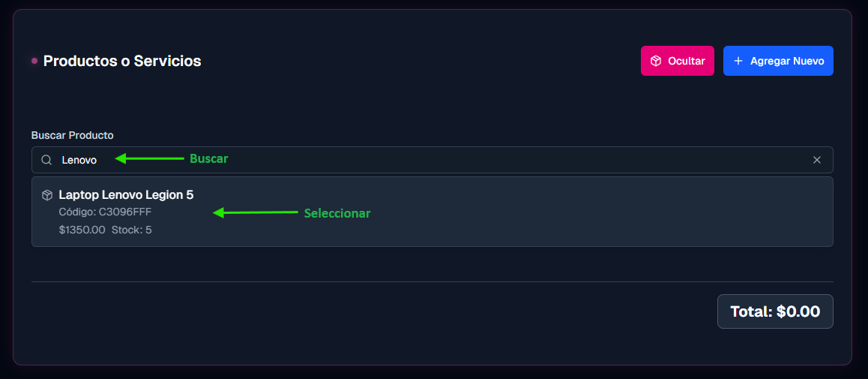Click the Total: $0.00 box

(775, 311)
